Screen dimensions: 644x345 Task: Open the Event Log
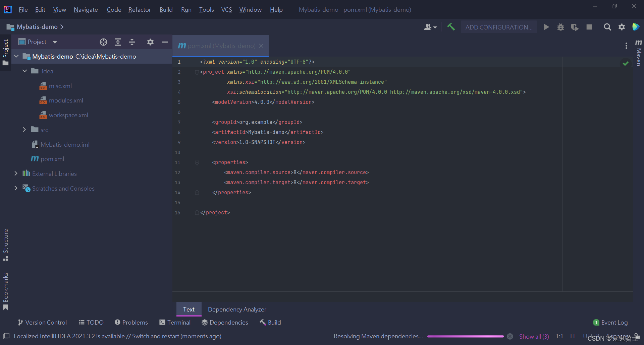point(610,322)
